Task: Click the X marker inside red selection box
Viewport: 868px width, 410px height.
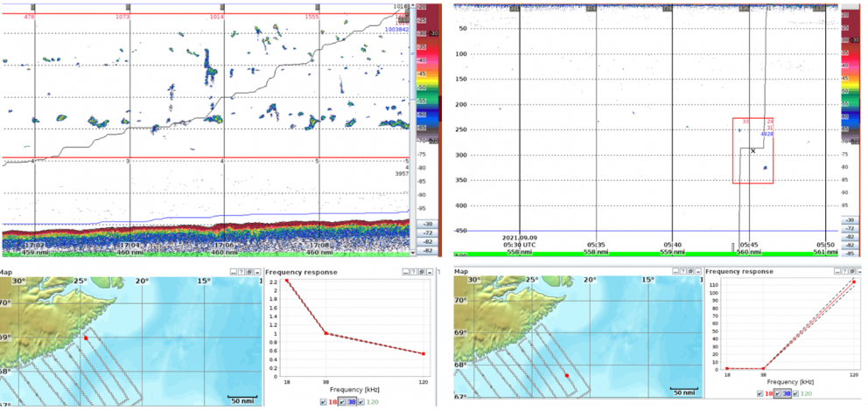Action: pos(752,151)
